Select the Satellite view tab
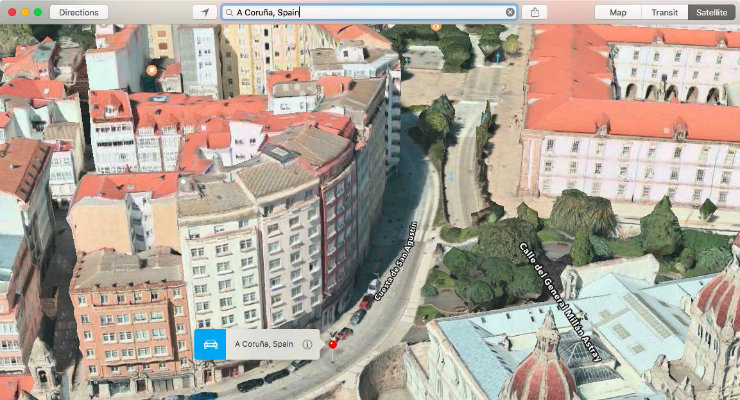Image resolution: width=740 pixels, height=400 pixels. (x=711, y=12)
